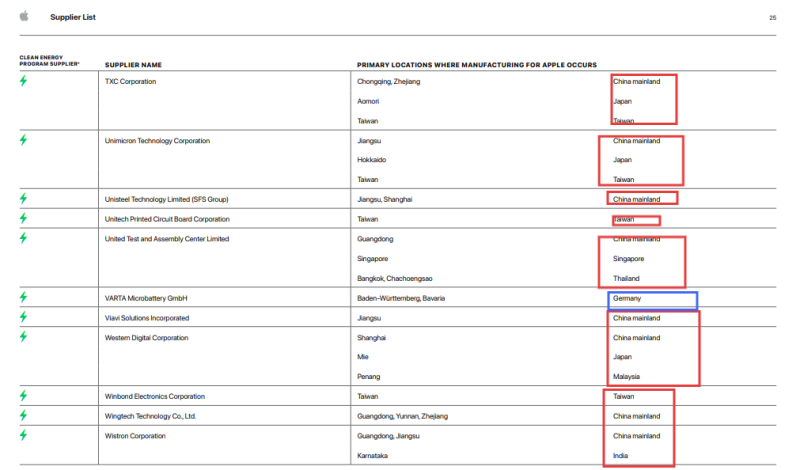This screenshot has height=470, width=800.
Task: Select the "Chongqing, Zhejiang" location
Action: pyautogui.click(x=389, y=82)
